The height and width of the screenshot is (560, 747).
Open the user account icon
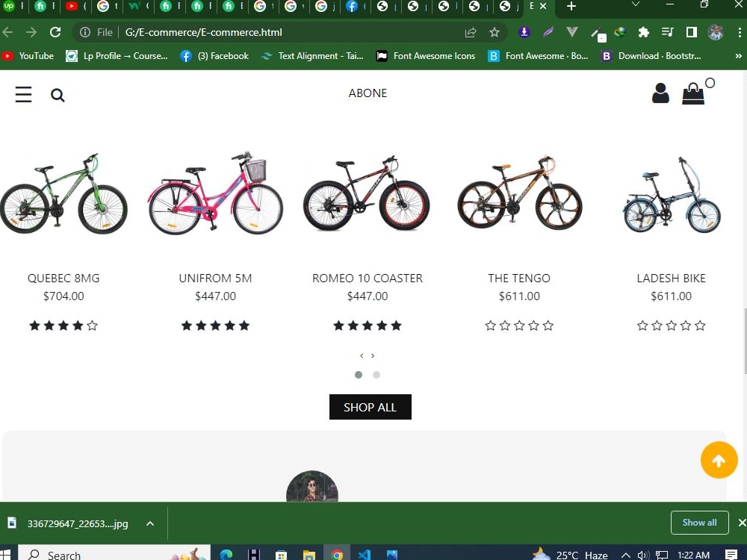pyautogui.click(x=660, y=93)
